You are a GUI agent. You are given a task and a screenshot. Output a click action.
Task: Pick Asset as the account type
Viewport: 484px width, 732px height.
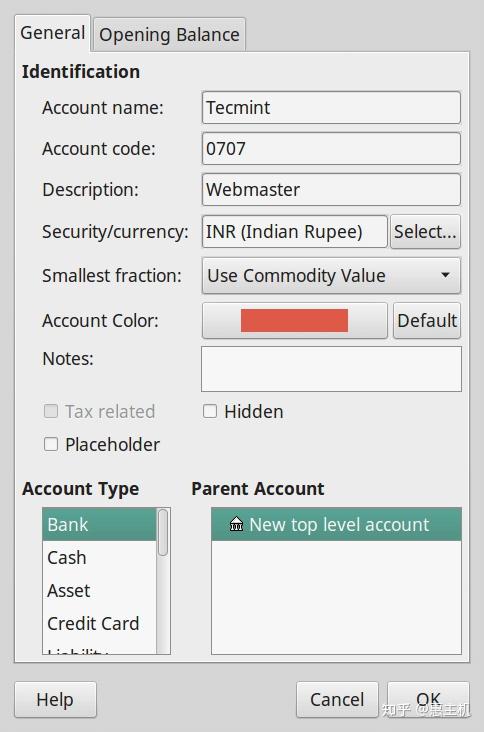99,591
